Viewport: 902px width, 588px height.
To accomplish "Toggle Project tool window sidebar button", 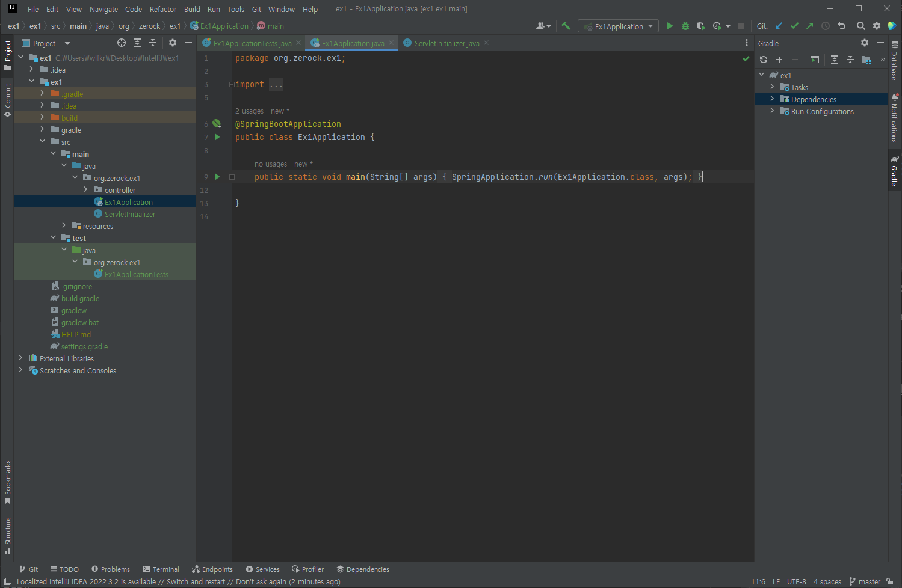I will tap(7, 55).
